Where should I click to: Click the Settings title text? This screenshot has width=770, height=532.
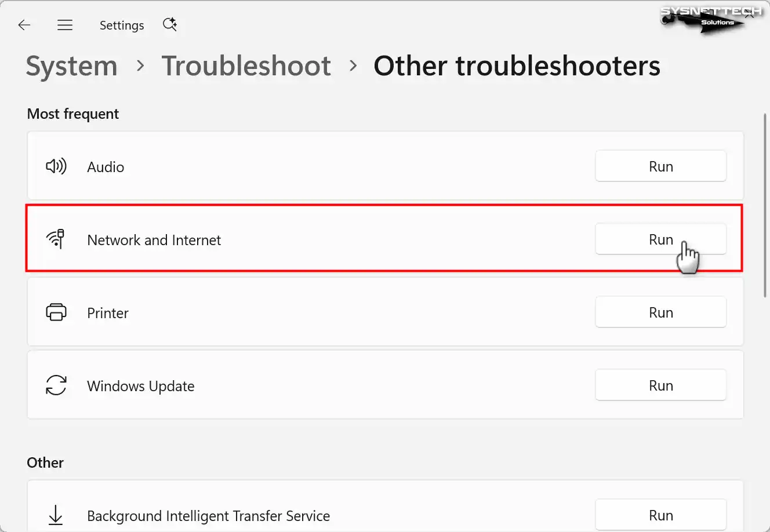[122, 25]
